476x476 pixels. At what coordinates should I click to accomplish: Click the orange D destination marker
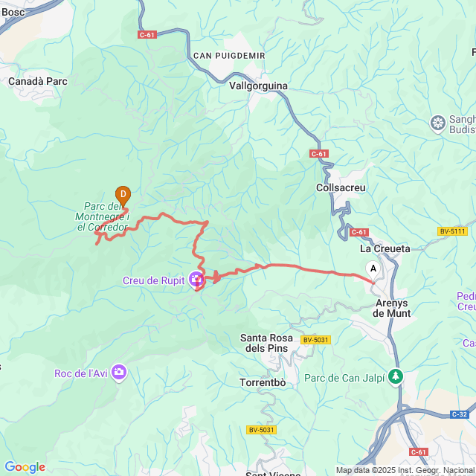(123, 196)
